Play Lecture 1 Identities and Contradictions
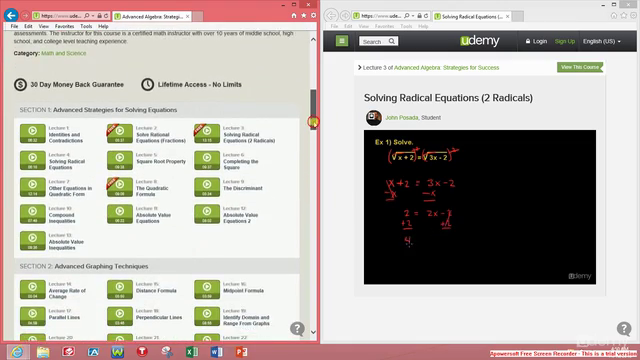 [x=33, y=133]
